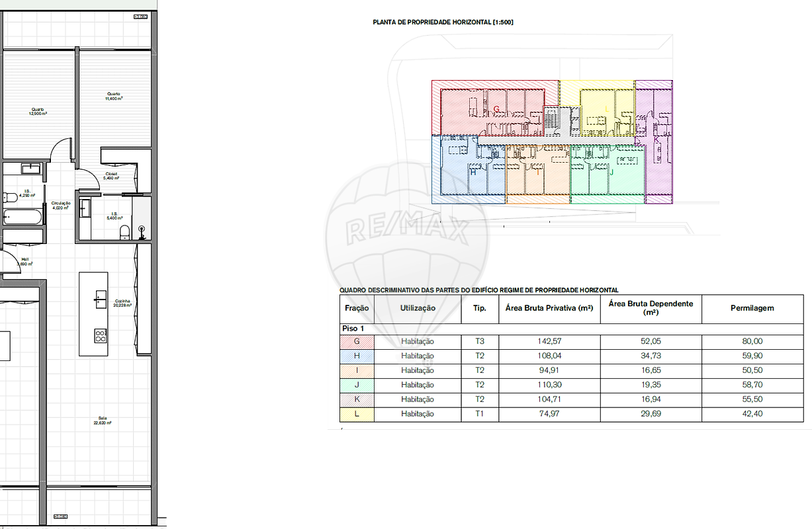
Task: Click the 'Sala 22,630 m²' room label
Action: tap(103, 420)
